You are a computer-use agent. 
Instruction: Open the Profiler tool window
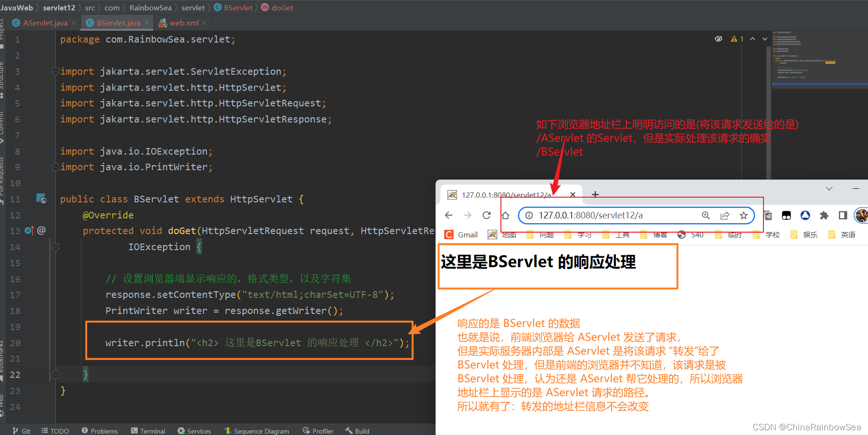click(318, 431)
